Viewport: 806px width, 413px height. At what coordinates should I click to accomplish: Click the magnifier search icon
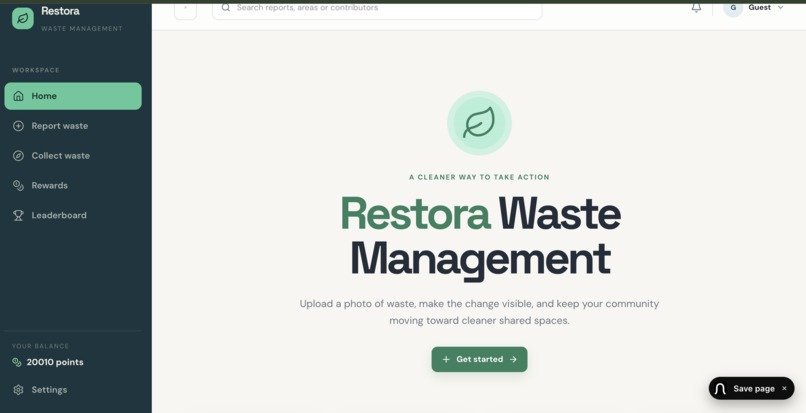click(226, 7)
